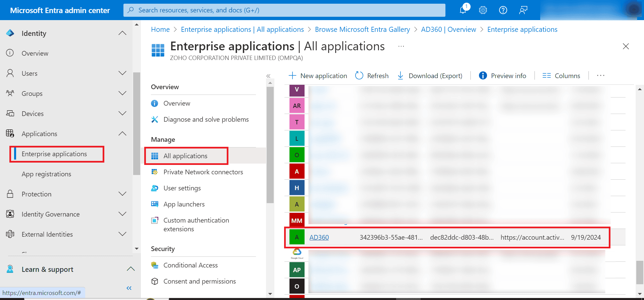644x300 pixels.
Task: Open the notifications bell icon
Action: [463, 10]
